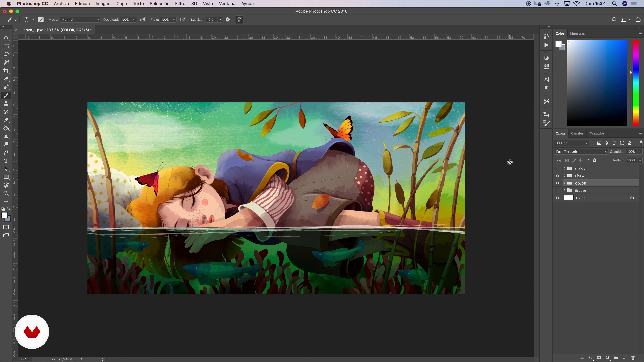Image resolution: width=644 pixels, height=362 pixels.
Task: Select the Dodge tool
Action: [6, 144]
